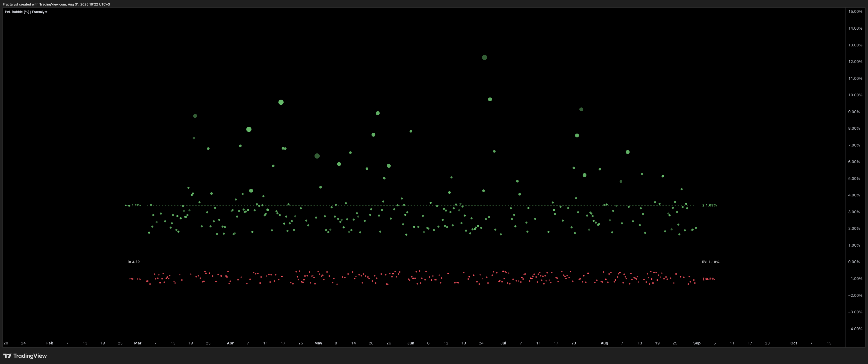Image resolution: width=868 pixels, height=364 pixels.
Task: Click the 10.00% price axis label
Action: [x=855, y=95]
